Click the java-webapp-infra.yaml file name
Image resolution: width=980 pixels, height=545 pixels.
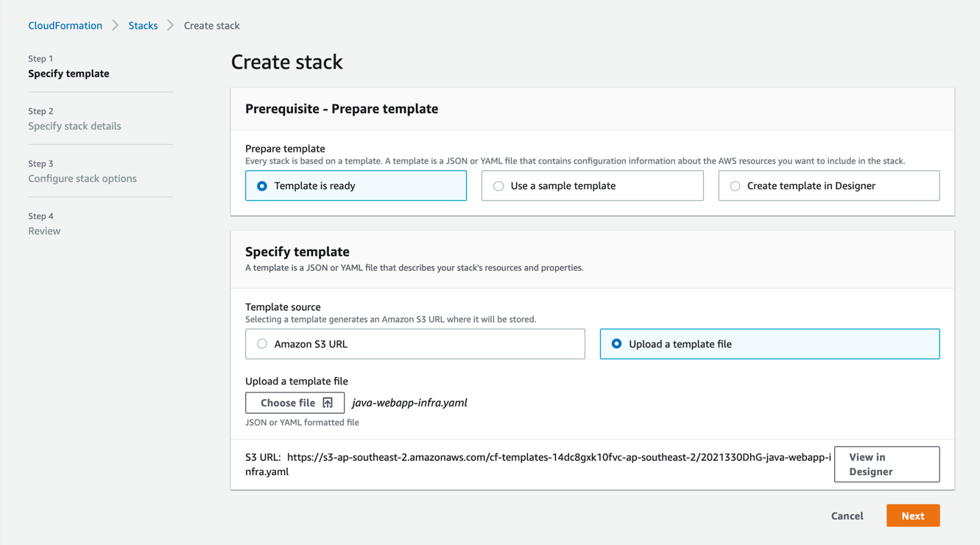point(409,403)
